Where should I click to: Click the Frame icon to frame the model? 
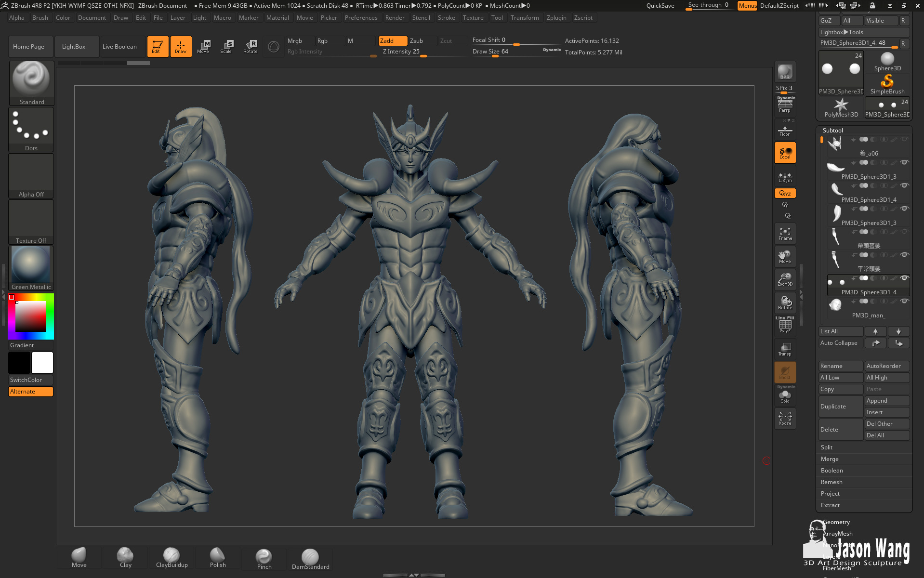(x=785, y=233)
